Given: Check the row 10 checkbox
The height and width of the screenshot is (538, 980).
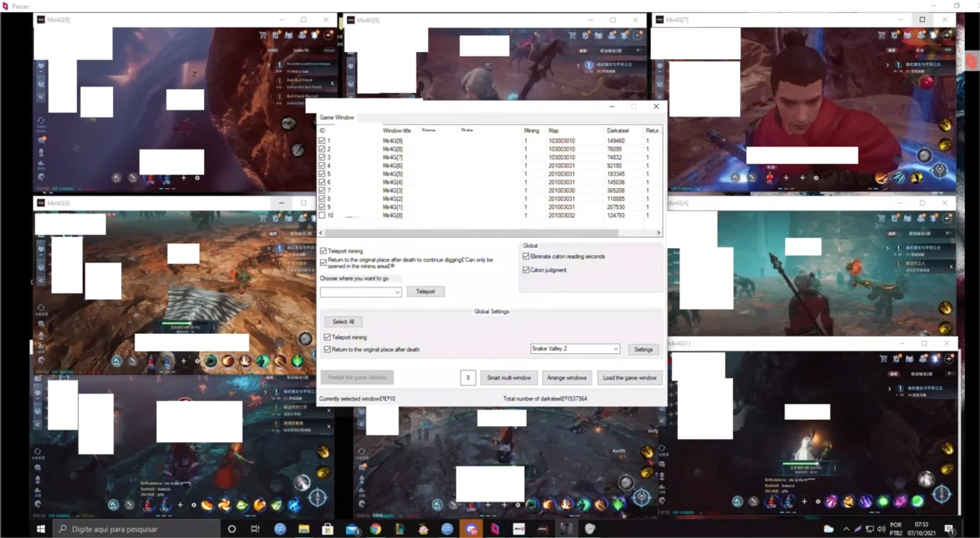Looking at the screenshot, I should 322,215.
